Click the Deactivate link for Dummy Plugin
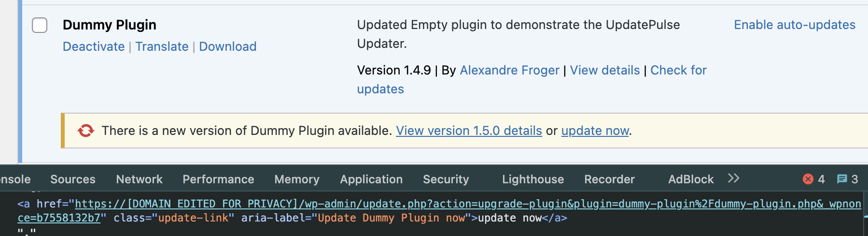Image resolution: width=868 pixels, height=236 pixels. click(x=94, y=46)
